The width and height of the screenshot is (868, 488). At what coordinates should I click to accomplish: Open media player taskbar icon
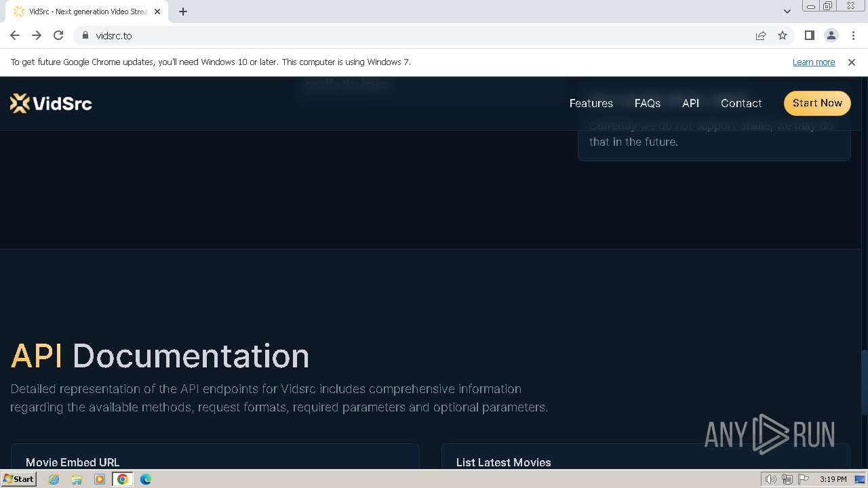tap(100, 479)
